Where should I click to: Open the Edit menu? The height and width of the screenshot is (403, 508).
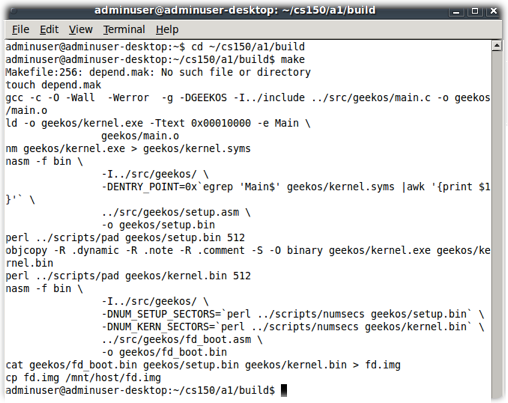49,30
